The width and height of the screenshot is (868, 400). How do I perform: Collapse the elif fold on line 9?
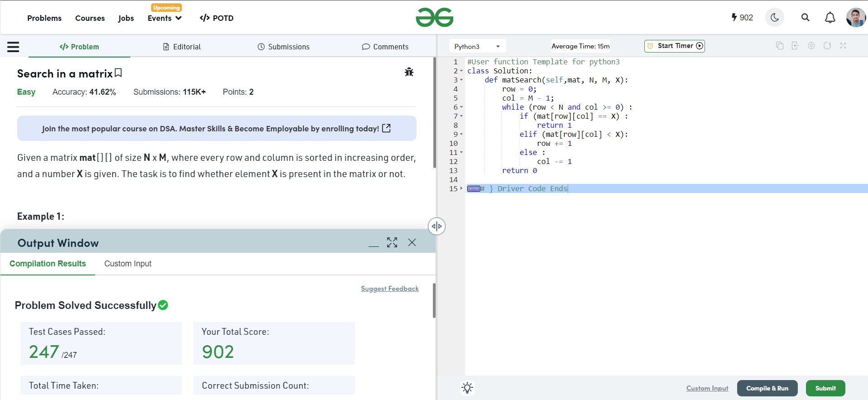461,134
